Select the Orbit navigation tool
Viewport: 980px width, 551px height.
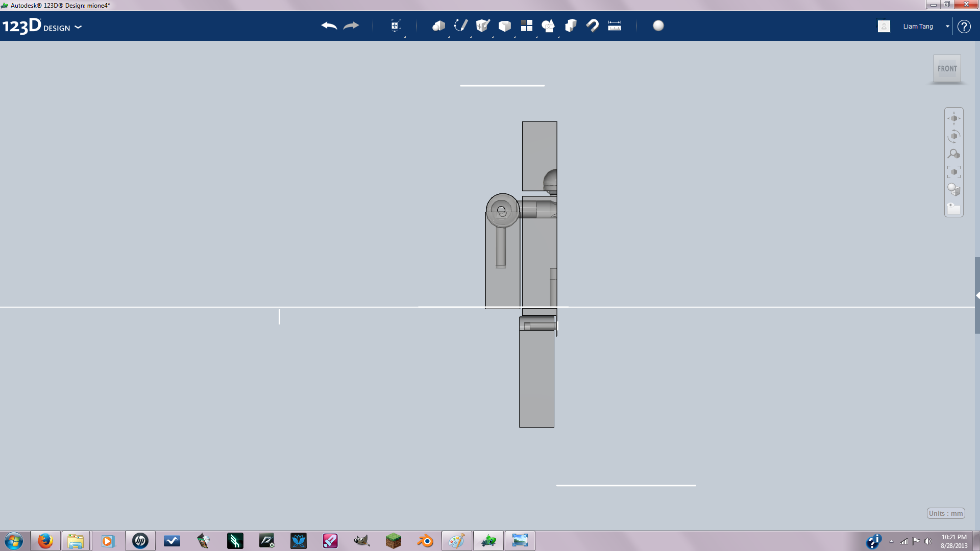(x=954, y=136)
